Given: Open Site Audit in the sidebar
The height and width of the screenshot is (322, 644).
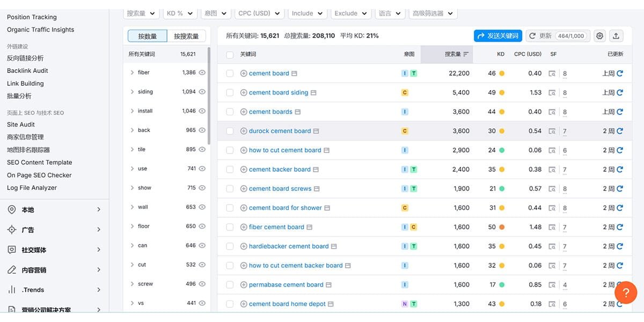Looking at the screenshot, I should click(x=21, y=125).
